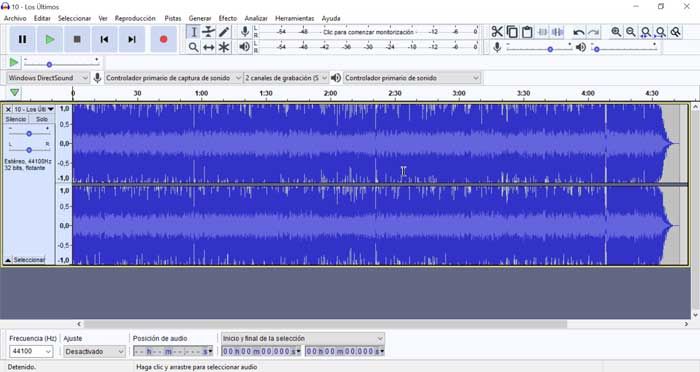Screen dimensions: 700x372
Task: Click the Pause playback button
Action: [22, 39]
